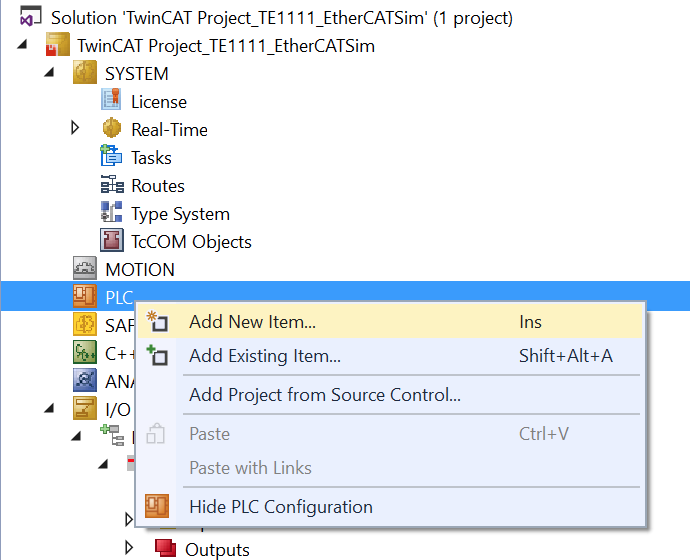Choose Add New Item from context menu
690x560 pixels.
390,322
